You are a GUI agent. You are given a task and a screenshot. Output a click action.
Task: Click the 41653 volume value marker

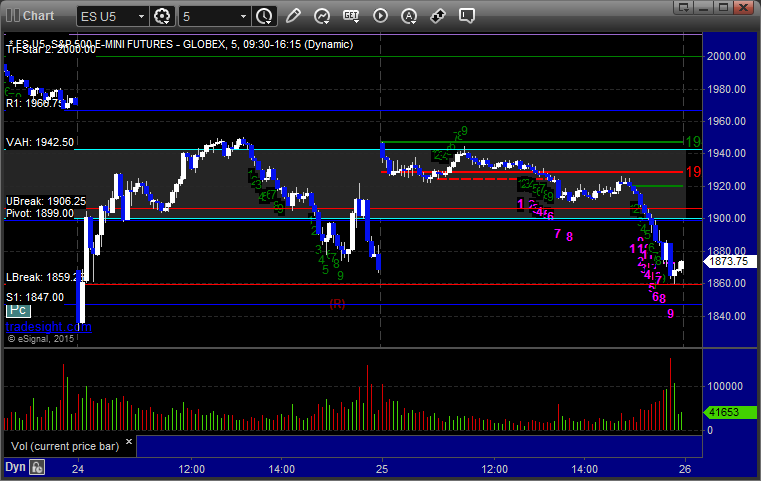pyautogui.click(x=730, y=412)
